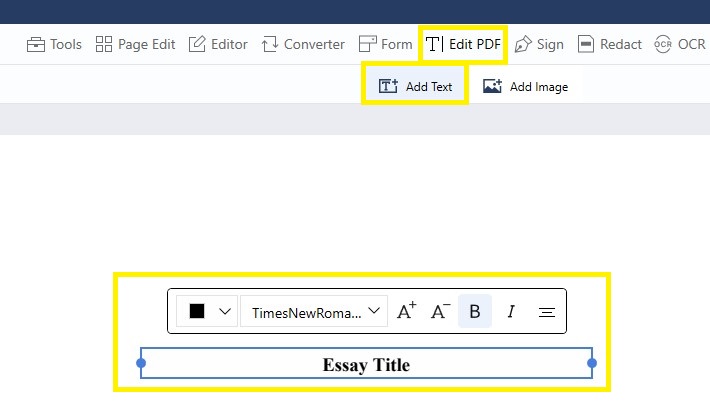Toggle bold formatting
This screenshot has height=408, width=710.
tap(475, 311)
